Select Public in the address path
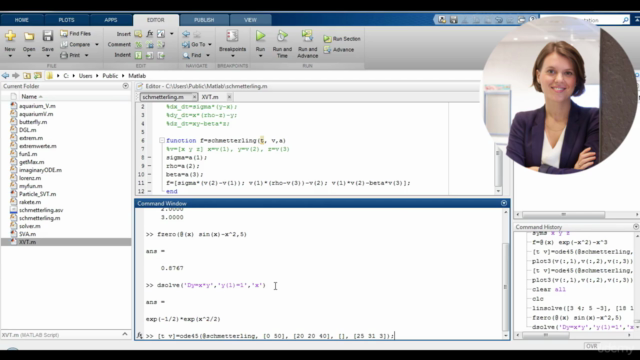Screen dimensions: 640x360 pos(110,76)
